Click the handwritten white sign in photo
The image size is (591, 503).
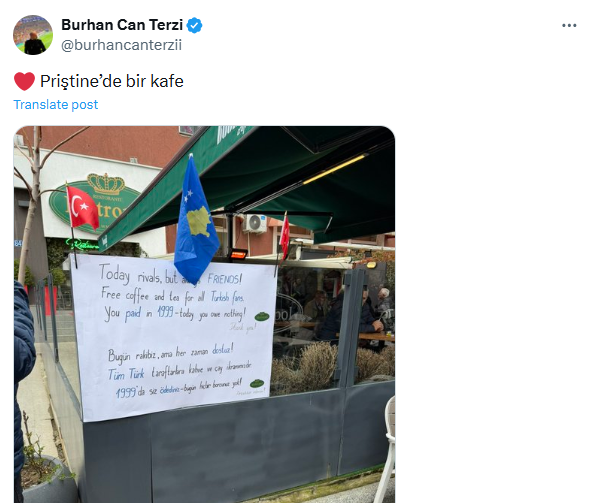point(173,335)
